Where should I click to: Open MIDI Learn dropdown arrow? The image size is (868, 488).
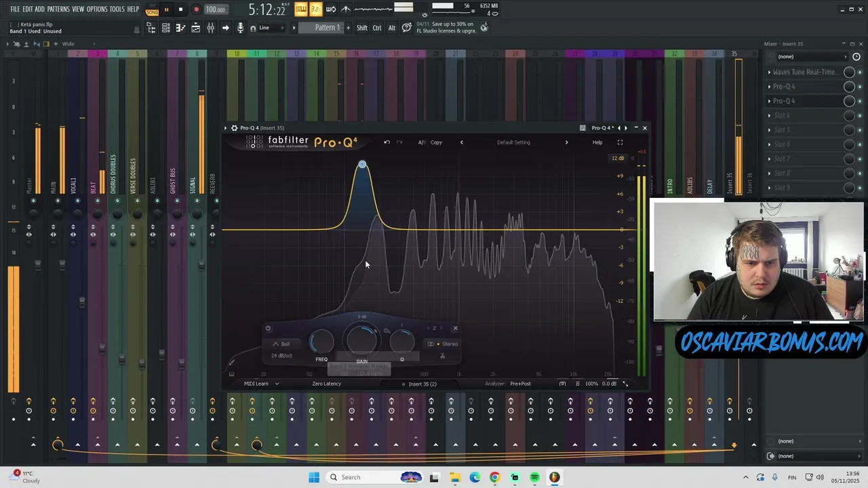pyautogui.click(x=277, y=384)
